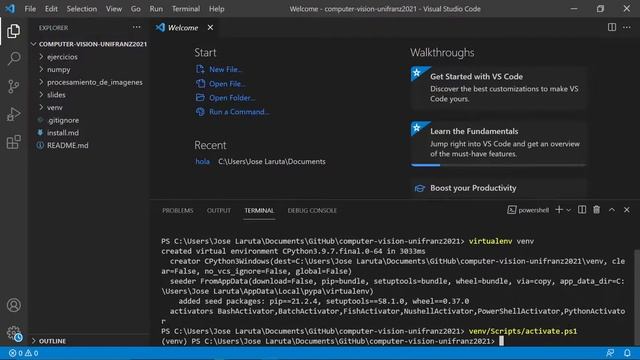This screenshot has width=640, height=360.
Task: Click the Explorer more actions ellipsis
Action: 136,27
